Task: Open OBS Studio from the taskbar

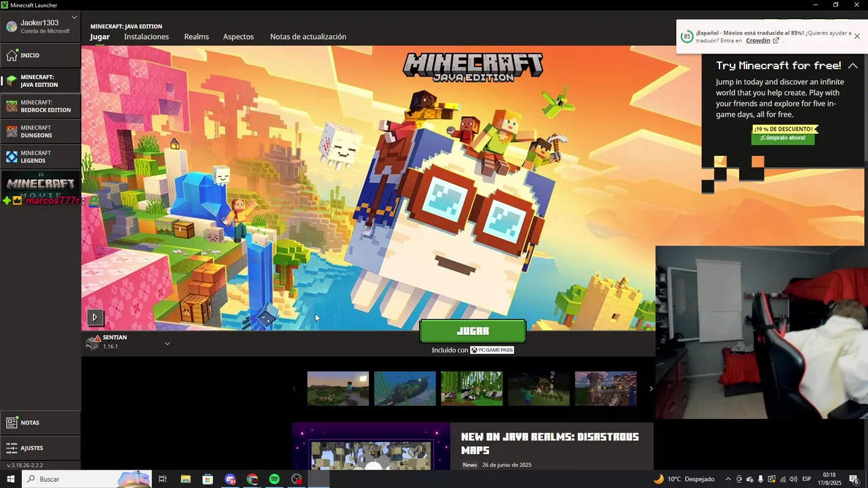Action: (x=296, y=479)
